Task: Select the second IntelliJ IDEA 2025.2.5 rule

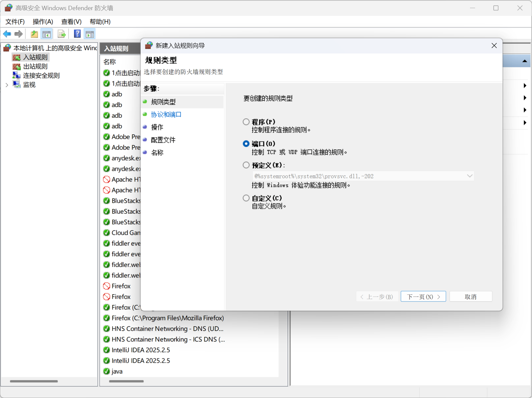Action: pyautogui.click(x=141, y=360)
